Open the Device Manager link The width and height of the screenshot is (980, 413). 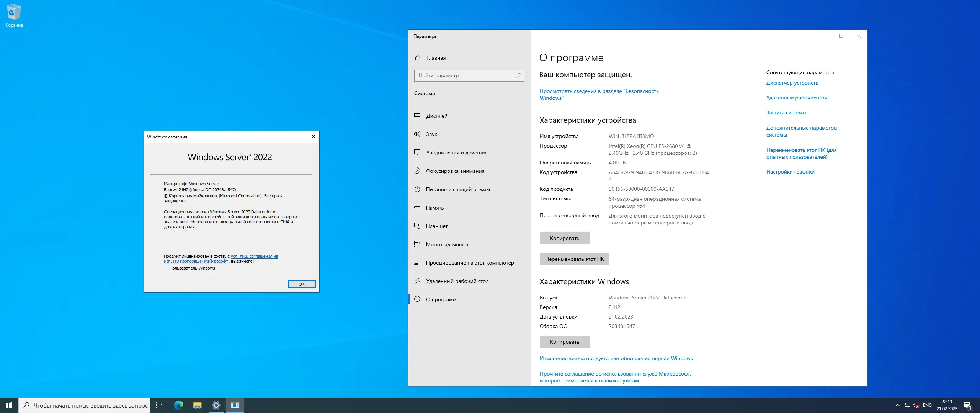coord(792,83)
